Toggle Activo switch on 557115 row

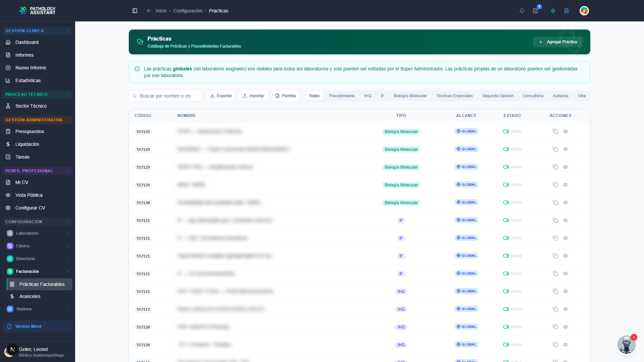pyautogui.click(x=506, y=291)
